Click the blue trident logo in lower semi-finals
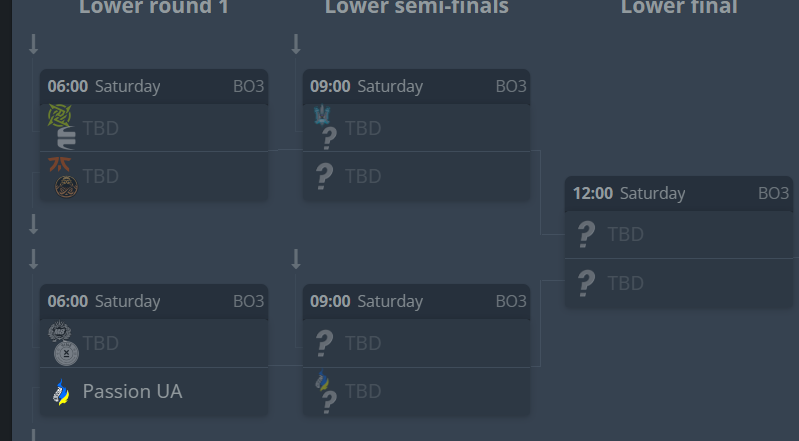Screen dimensions: 799x441 click(x=322, y=115)
